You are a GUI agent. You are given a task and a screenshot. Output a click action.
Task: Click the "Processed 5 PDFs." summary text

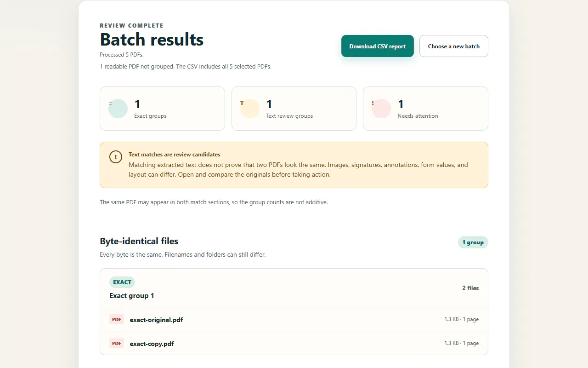coord(122,55)
